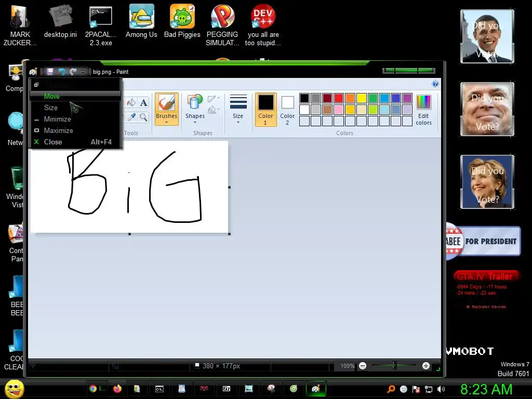Image resolution: width=532 pixels, height=399 pixels.
Task: Select the Color picker eyedropper tool
Action: (131, 117)
